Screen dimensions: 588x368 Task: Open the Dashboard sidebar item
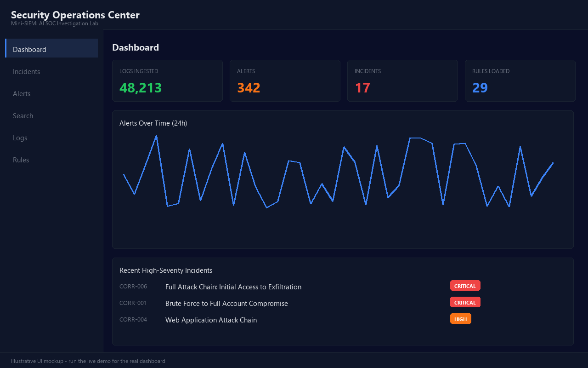51,48
